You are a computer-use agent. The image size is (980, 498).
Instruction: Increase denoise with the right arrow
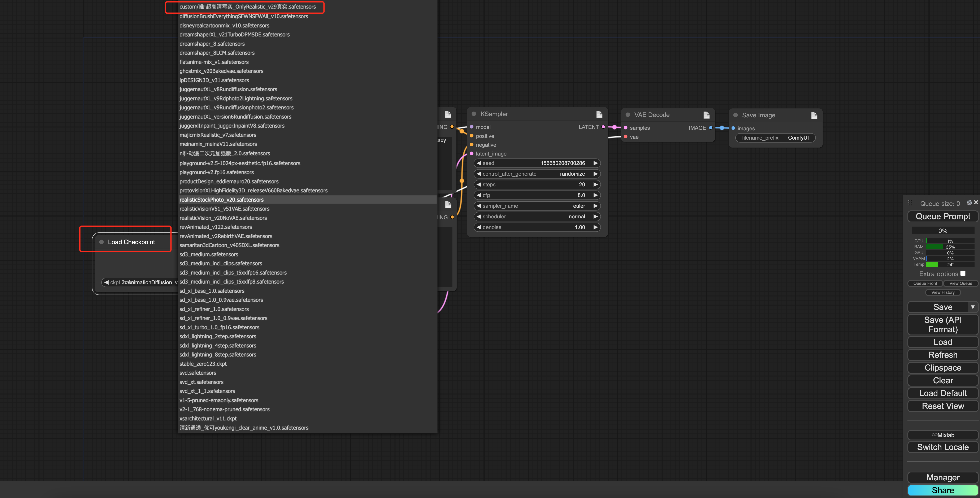coord(595,227)
